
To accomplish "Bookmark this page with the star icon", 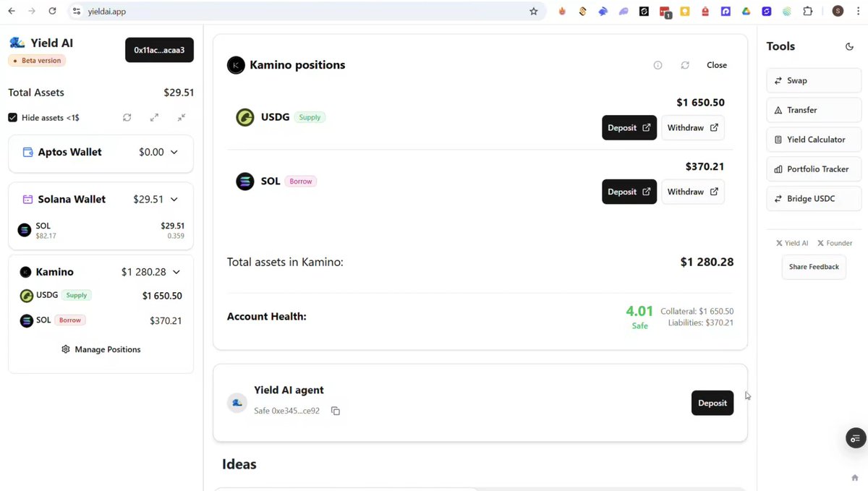I will [x=534, y=12].
